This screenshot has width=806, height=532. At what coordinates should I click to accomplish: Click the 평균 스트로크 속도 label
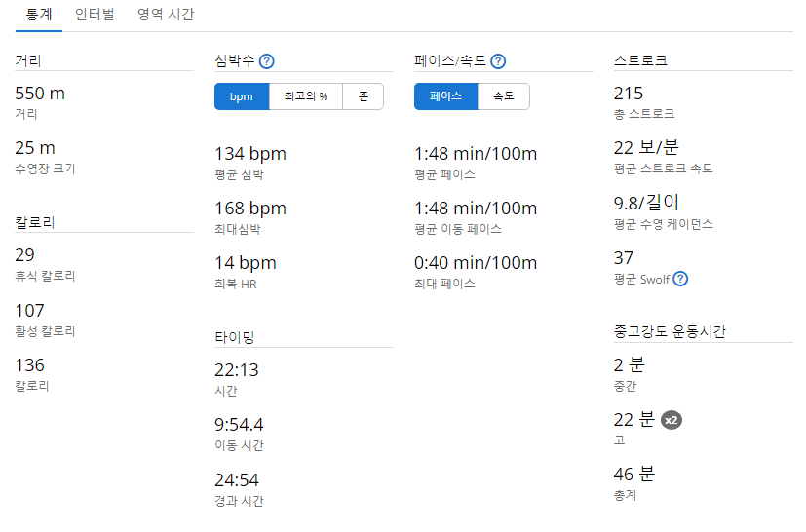(x=664, y=169)
